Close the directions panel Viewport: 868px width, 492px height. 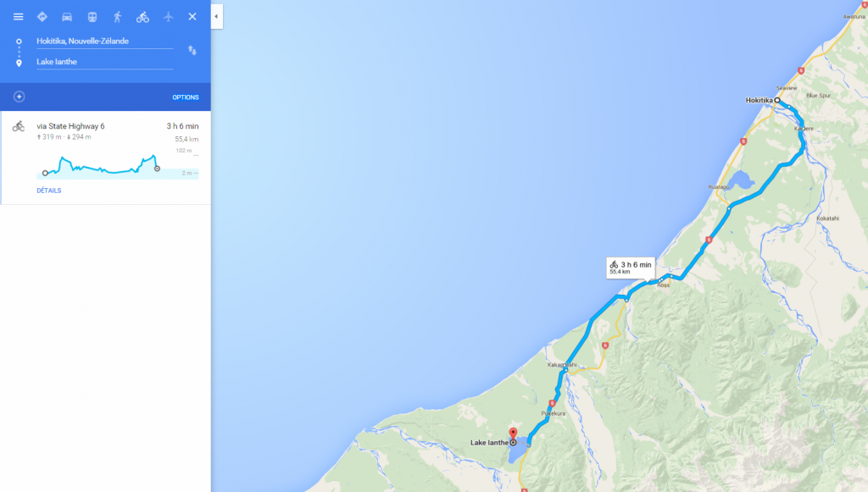[x=192, y=17]
